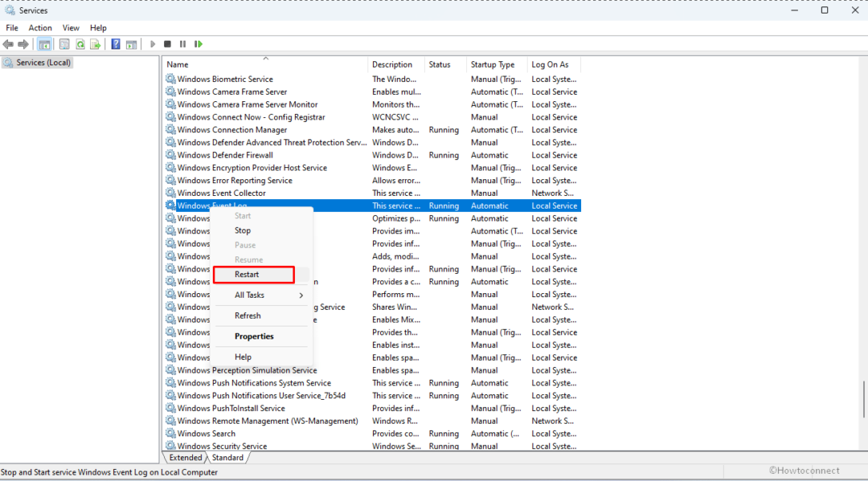Click description of Windows Biometric Service
This screenshot has width=868, height=481.
click(x=394, y=79)
